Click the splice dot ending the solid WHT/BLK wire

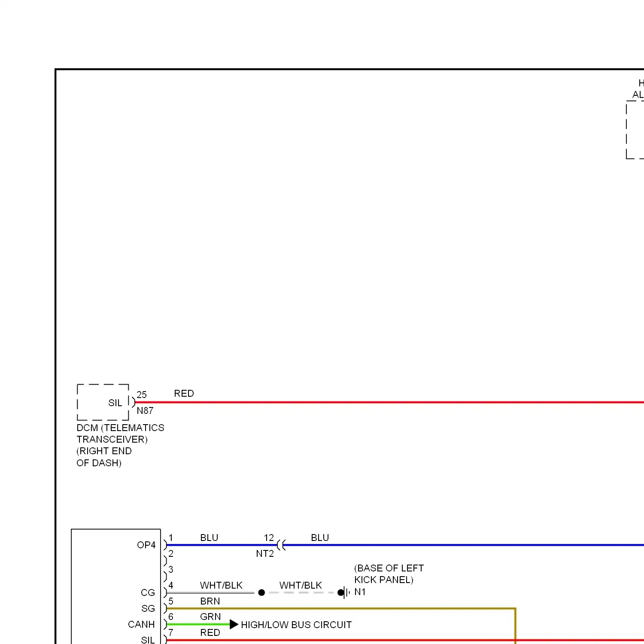[261, 592]
